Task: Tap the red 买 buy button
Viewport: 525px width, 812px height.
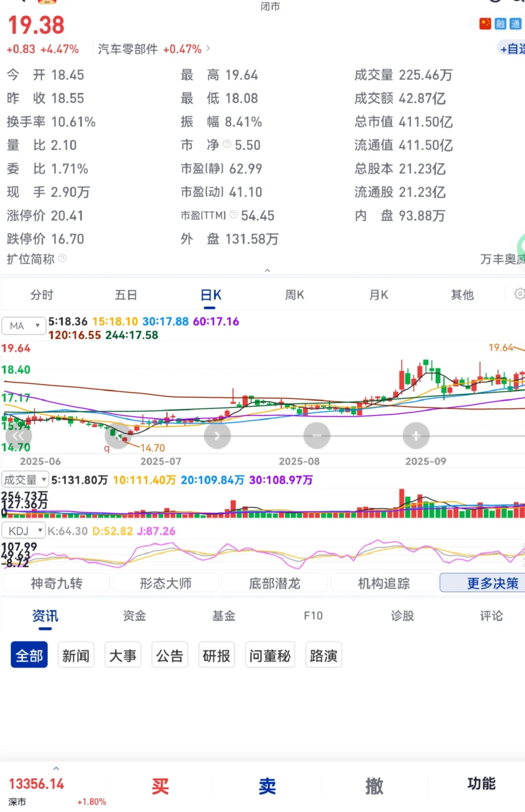Action: point(160,786)
